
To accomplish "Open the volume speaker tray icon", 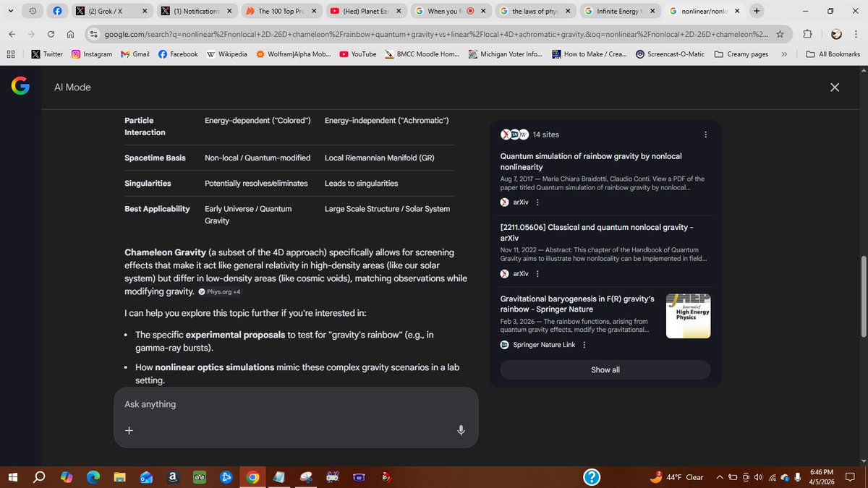I will tap(758, 477).
